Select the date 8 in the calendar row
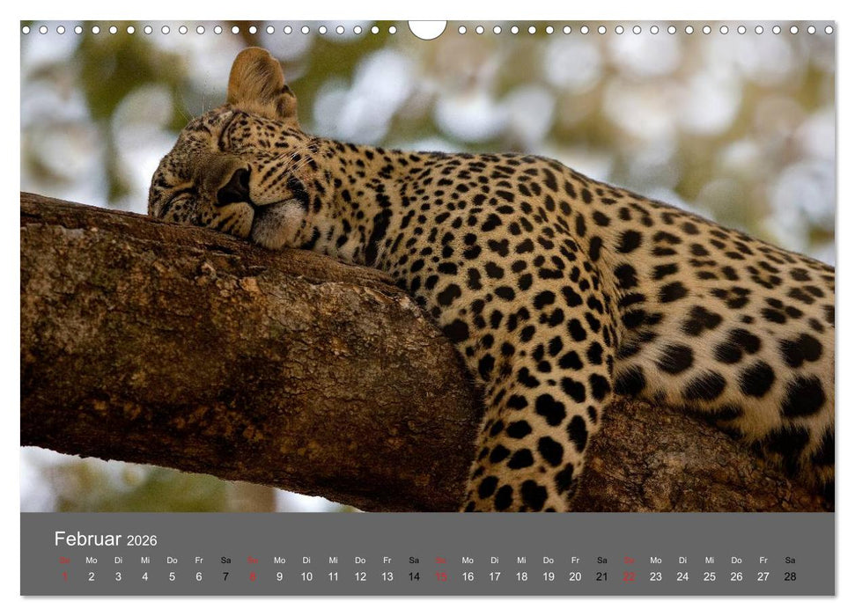 tap(253, 576)
